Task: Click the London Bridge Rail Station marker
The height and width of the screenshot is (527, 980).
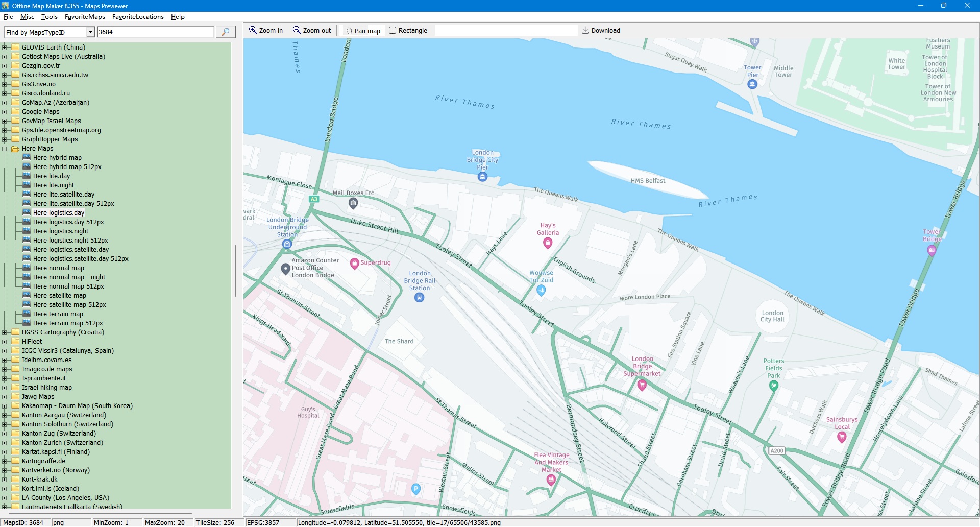Action: coord(419,298)
